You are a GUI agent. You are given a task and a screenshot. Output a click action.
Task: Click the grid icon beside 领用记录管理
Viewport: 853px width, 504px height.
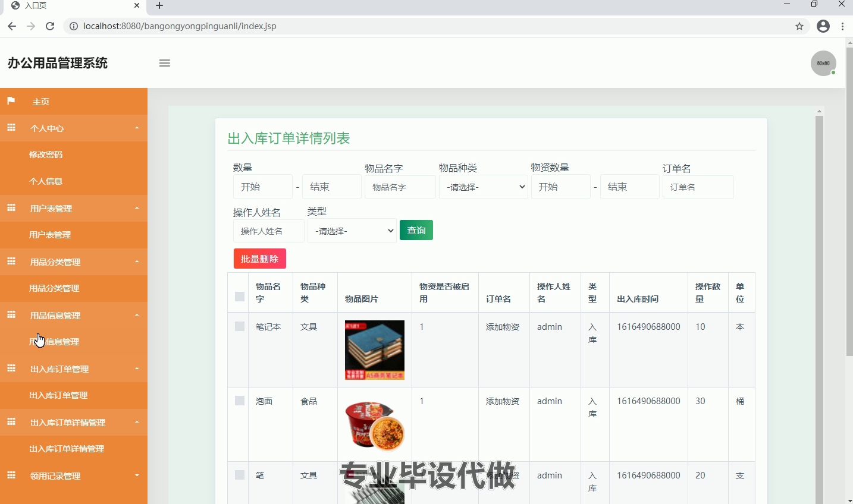click(x=11, y=475)
